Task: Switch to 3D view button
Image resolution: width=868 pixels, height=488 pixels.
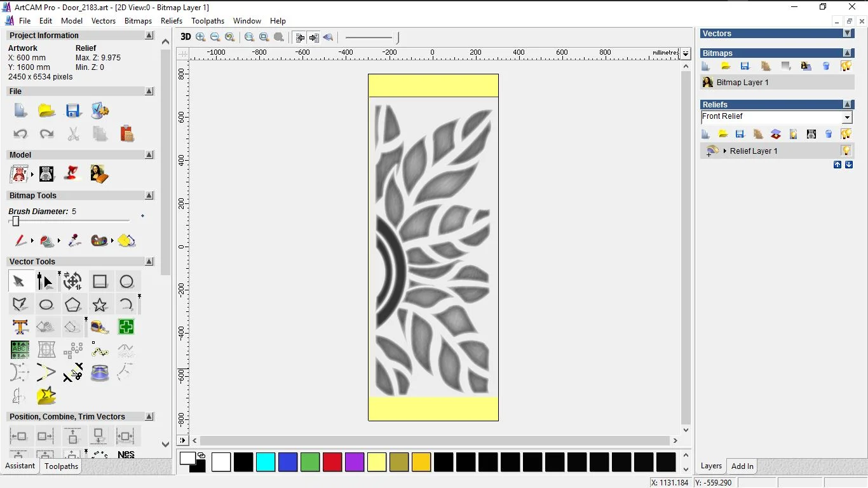Action: pos(186,37)
